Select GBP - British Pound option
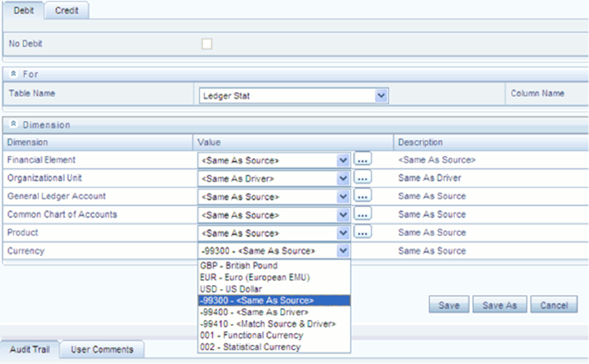 pyautogui.click(x=274, y=265)
